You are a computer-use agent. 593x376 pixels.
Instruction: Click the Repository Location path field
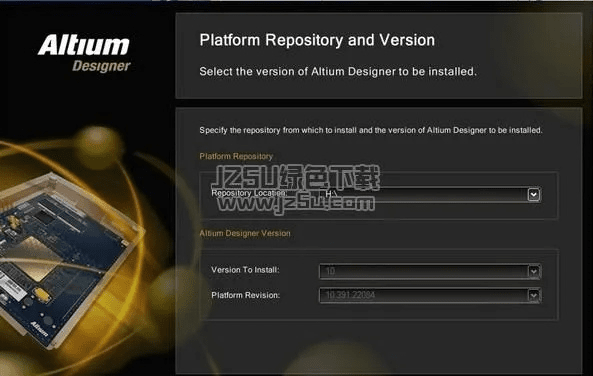tap(430, 194)
